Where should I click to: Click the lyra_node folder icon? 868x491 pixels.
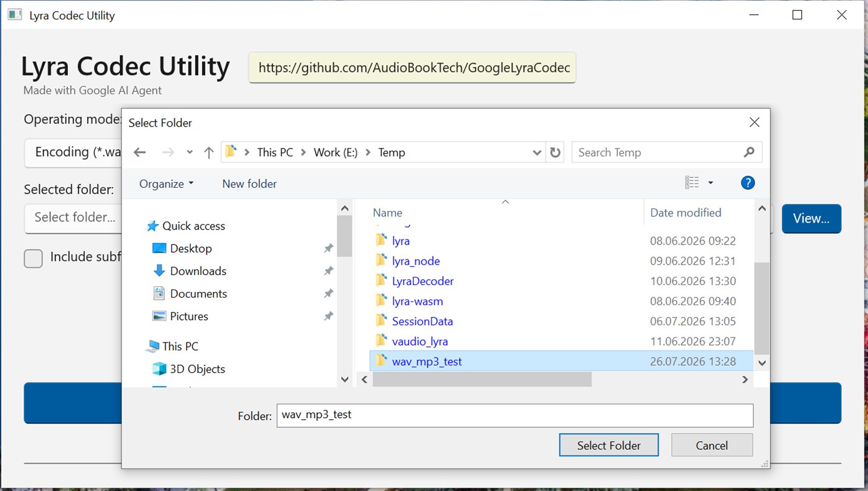point(382,260)
